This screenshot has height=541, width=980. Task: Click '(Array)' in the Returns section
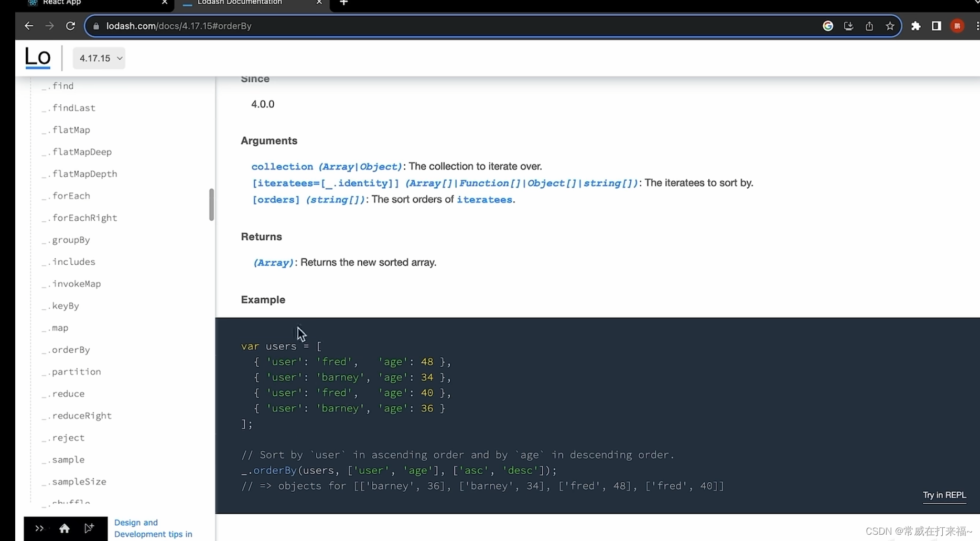tap(273, 263)
